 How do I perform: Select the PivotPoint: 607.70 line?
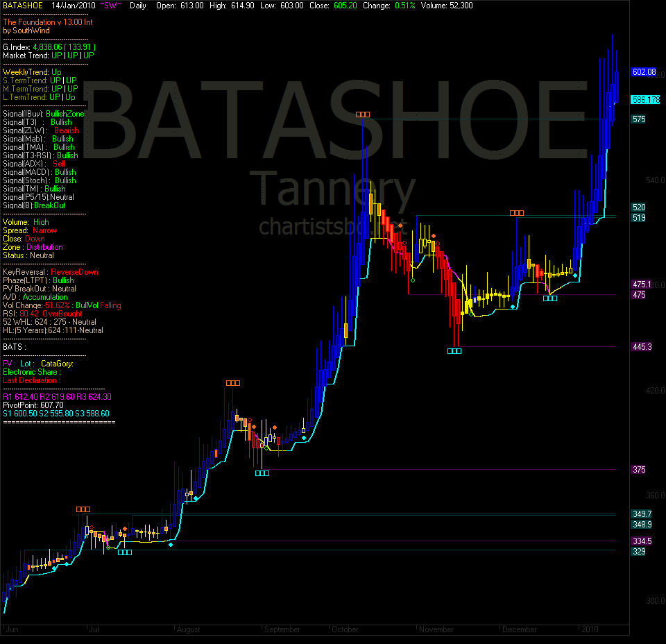click(x=33, y=405)
